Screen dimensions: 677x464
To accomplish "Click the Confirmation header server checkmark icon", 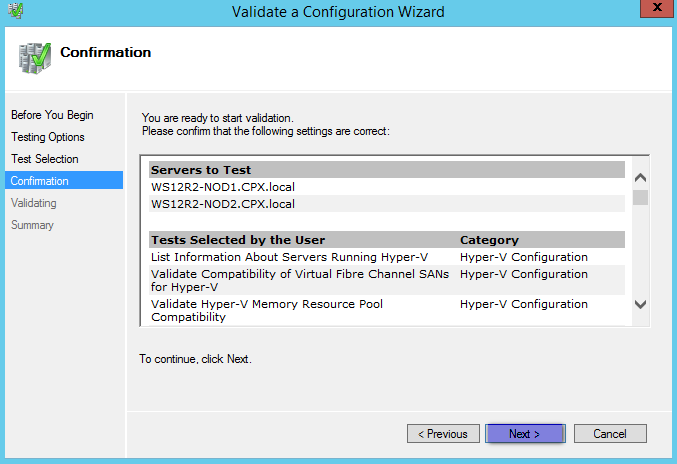I will (35, 58).
